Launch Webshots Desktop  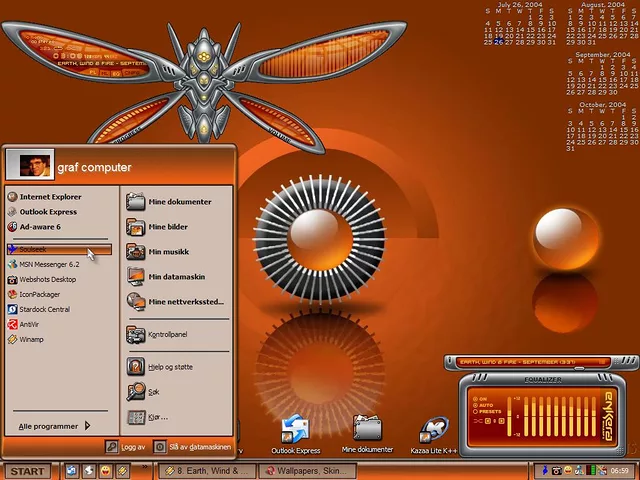[42, 280]
